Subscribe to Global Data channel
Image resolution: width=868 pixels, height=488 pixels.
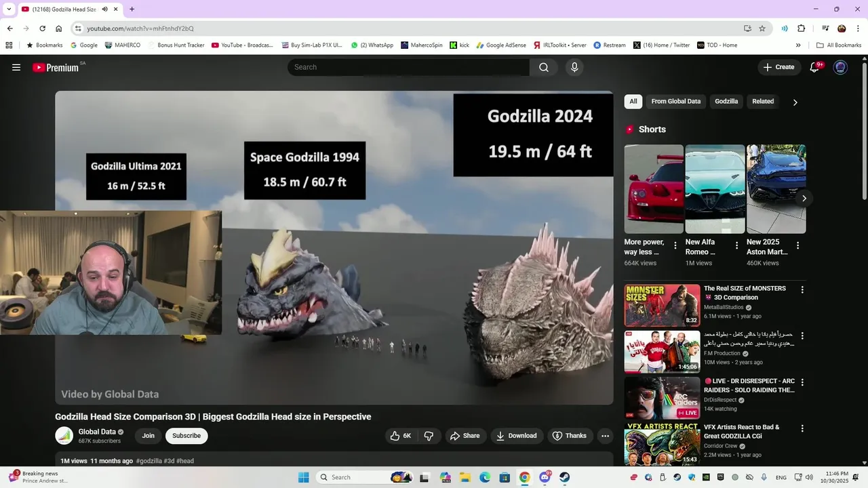point(186,436)
